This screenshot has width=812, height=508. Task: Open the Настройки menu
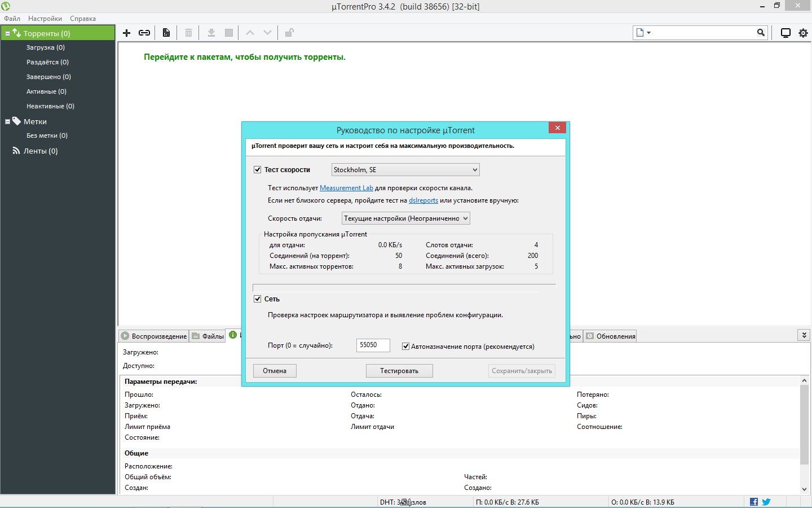[45, 18]
